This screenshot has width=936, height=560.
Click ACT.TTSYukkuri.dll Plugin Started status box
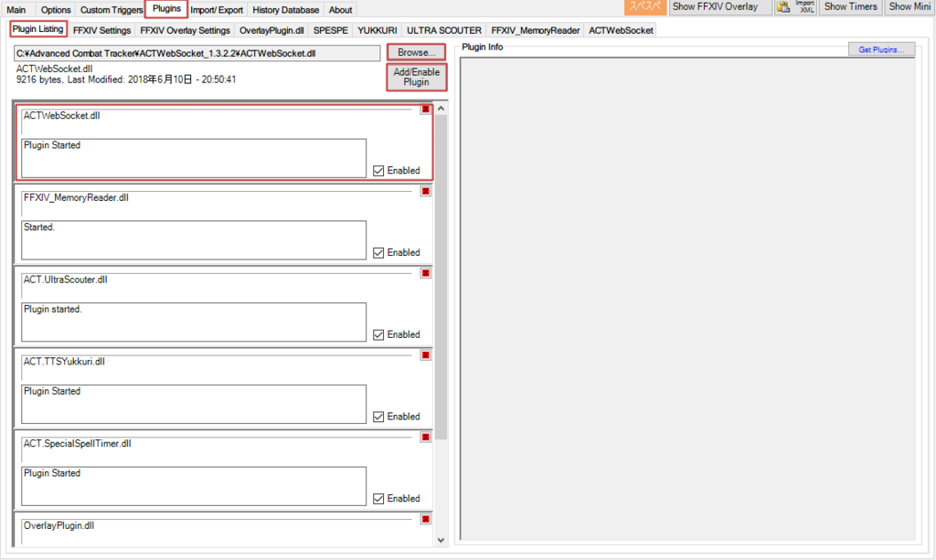194,405
